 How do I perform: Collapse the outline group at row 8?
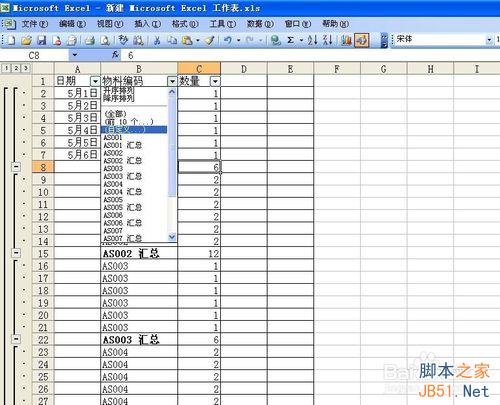pyautogui.click(x=16, y=167)
